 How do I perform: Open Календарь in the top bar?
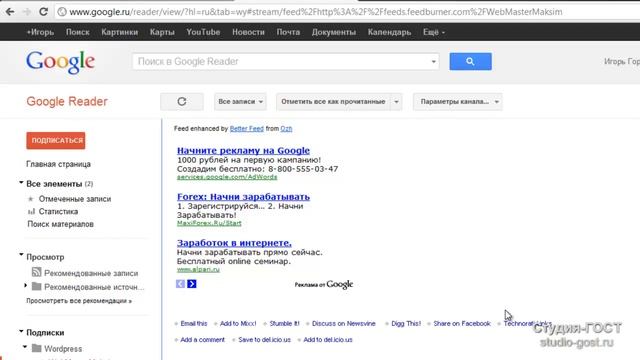click(389, 32)
